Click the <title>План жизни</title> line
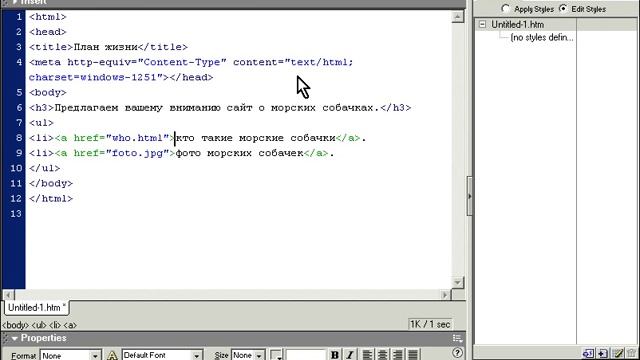Viewport: 640px width, 360px height. (108, 47)
